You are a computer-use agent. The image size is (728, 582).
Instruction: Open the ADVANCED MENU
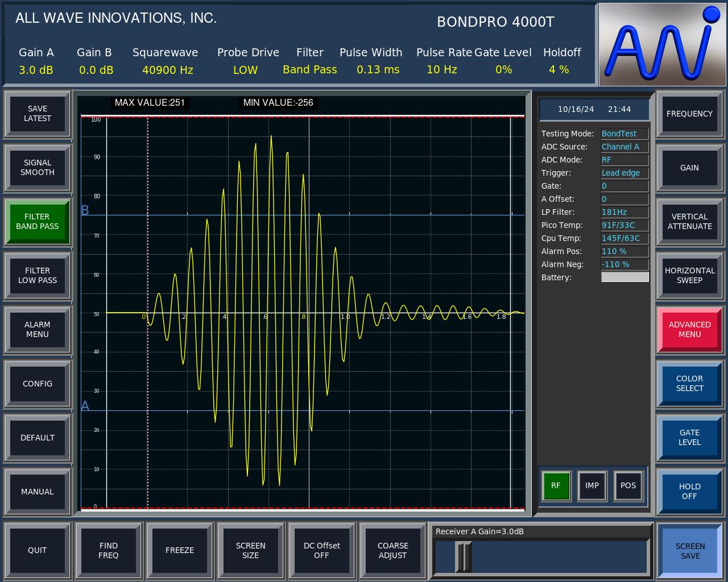click(690, 330)
